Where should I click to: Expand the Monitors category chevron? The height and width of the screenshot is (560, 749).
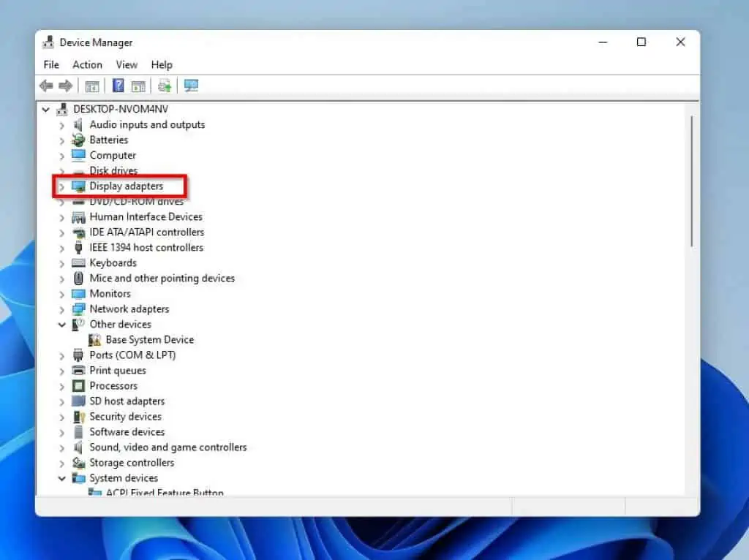coord(61,293)
